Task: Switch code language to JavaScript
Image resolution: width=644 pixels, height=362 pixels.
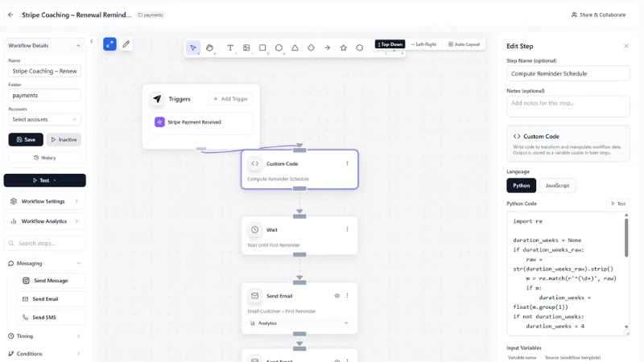Action: [557, 186]
